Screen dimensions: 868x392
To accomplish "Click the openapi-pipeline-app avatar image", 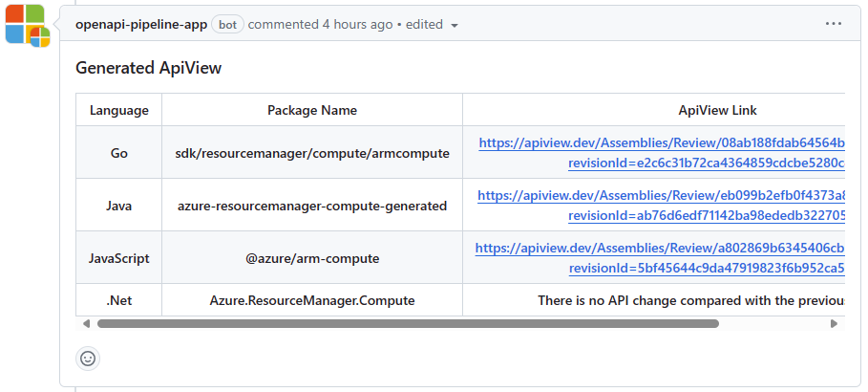I will pyautogui.click(x=28, y=25).
